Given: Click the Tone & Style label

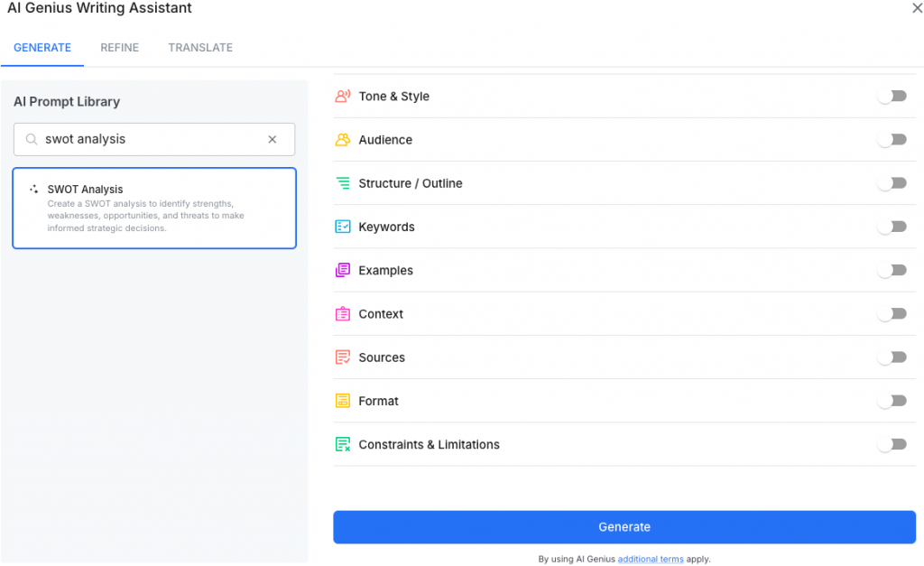Looking at the screenshot, I should pos(393,96).
